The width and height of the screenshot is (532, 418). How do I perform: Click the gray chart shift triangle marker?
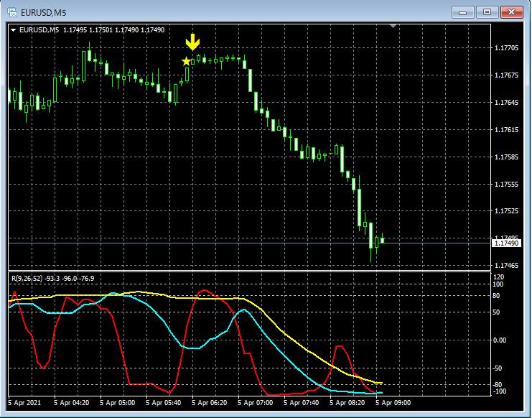[393, 27]
